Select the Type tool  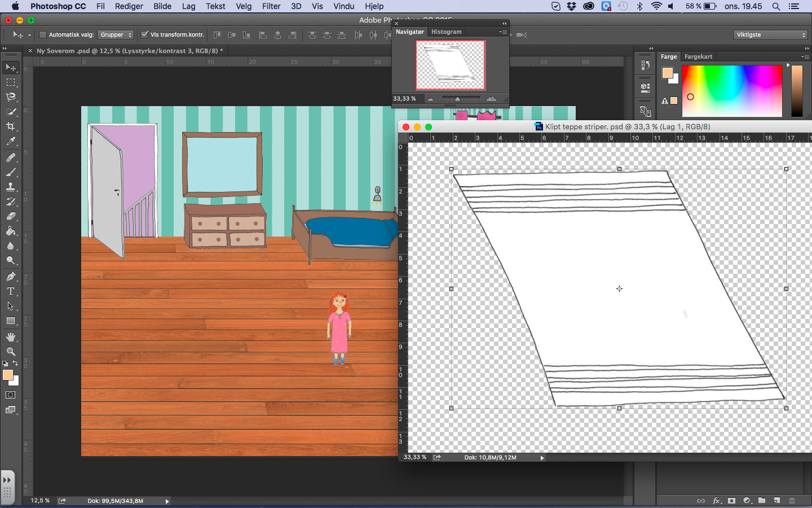[x=11, y=291]
